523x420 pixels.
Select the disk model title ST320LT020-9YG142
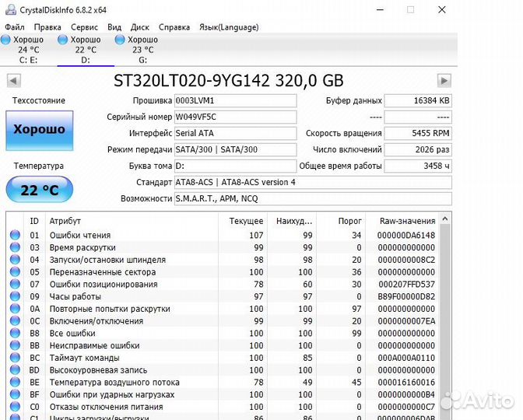[x=191, y=81]
